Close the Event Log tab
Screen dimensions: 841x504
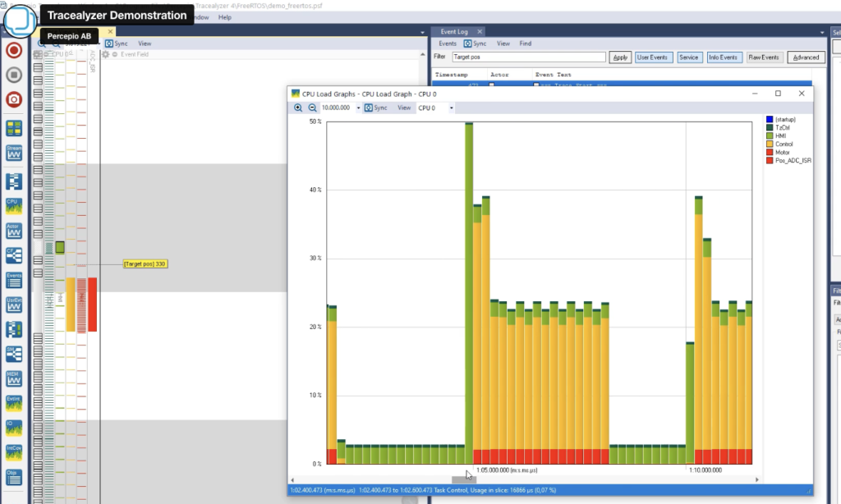pyautogui.click(x=480, y=32)
